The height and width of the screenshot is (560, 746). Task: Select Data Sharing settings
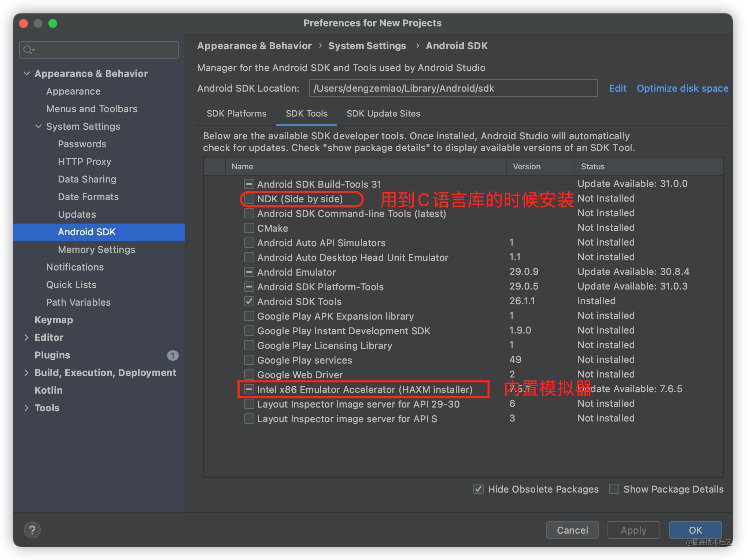(x=87, y=179)
